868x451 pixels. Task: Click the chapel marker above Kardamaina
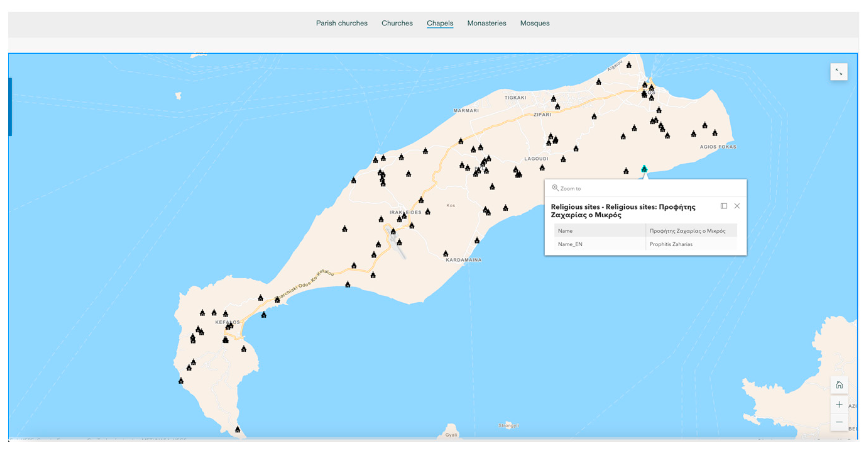coord(445,253)
